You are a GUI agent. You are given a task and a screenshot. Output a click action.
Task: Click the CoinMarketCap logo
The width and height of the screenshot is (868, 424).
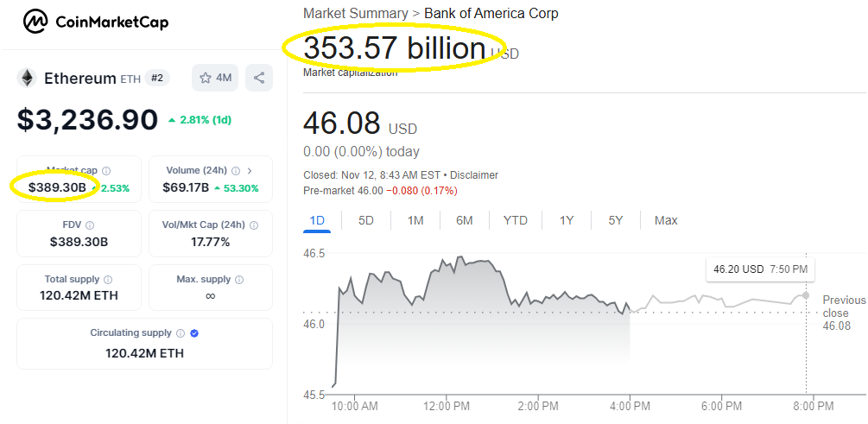pyautogui.click(x=96, y=22)
